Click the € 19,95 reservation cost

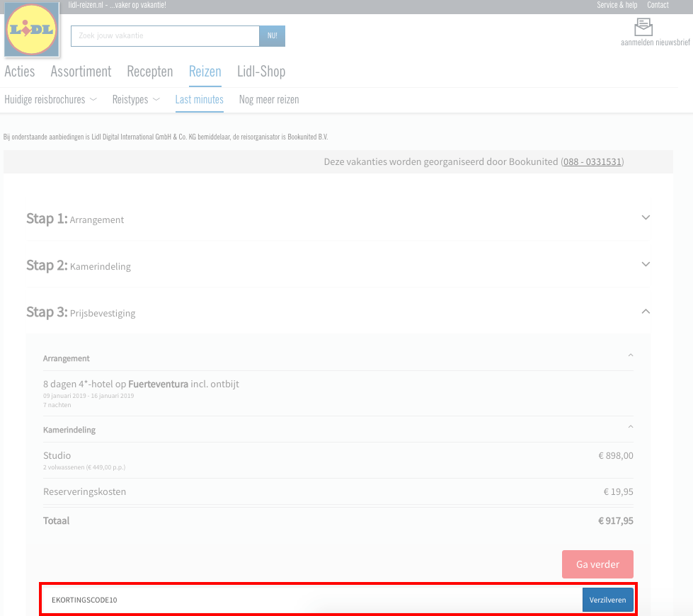(618, 492)
